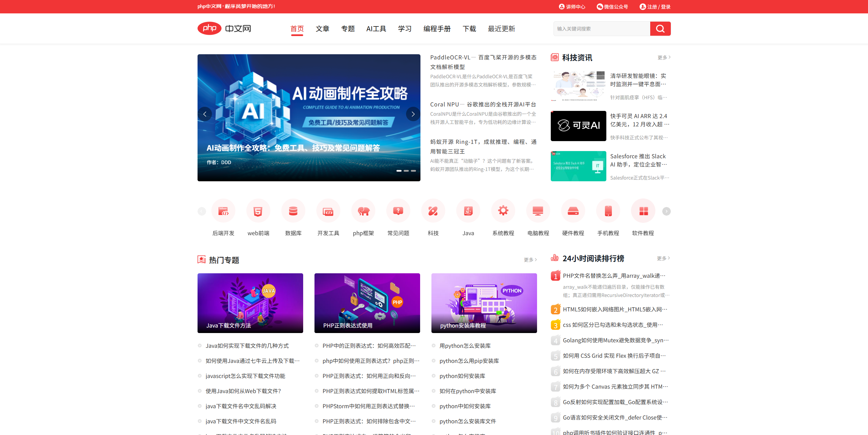Click the 常见问题 question mark icon
The height and width of the screenshot is (435, 868).
[398, 211]
